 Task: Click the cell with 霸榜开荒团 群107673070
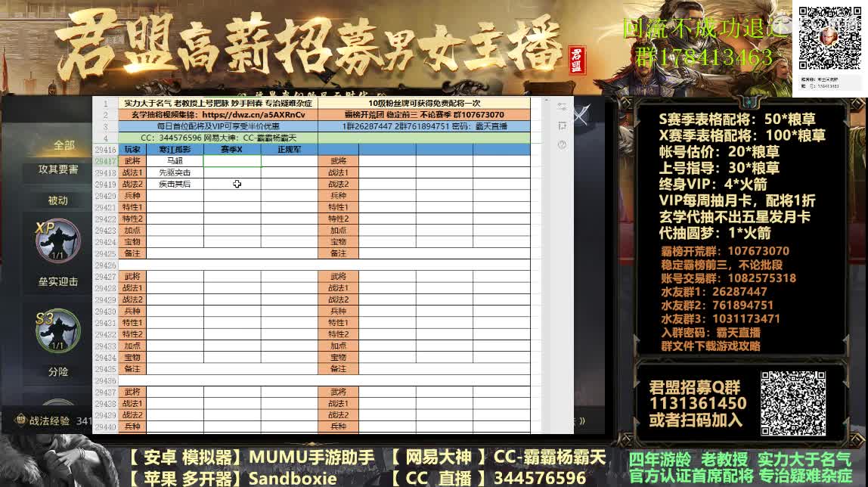tap(424, 114)
